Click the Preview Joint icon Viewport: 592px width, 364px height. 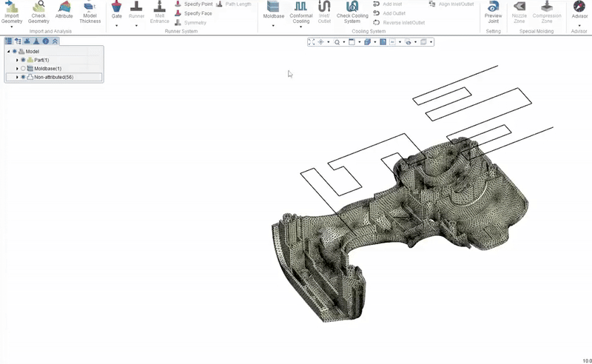493,7
